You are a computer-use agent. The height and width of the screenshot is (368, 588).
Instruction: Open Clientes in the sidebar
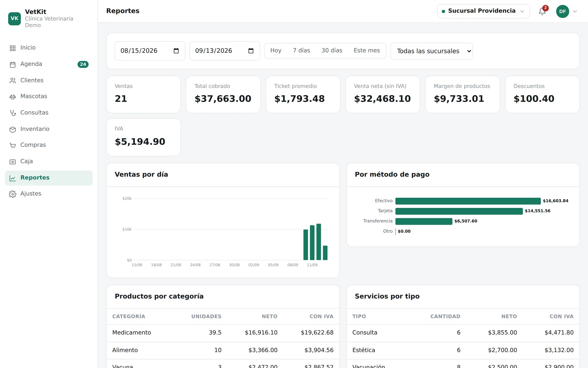click(x=49, y=80)
